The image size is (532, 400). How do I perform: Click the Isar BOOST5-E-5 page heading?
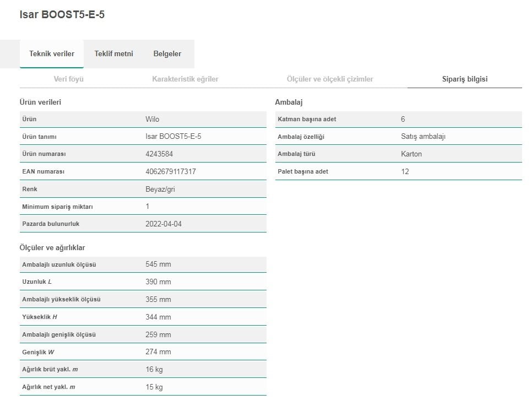(62, 15)
